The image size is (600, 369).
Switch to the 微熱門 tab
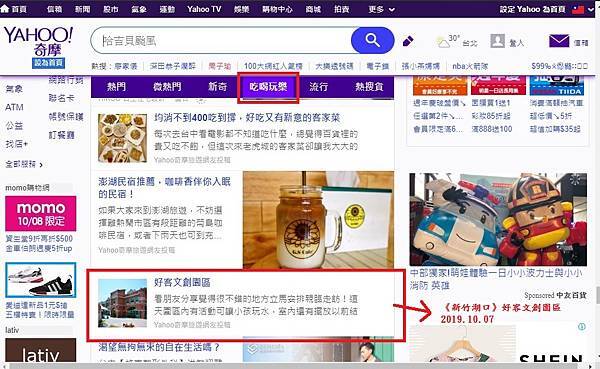(x=167, y=87)
